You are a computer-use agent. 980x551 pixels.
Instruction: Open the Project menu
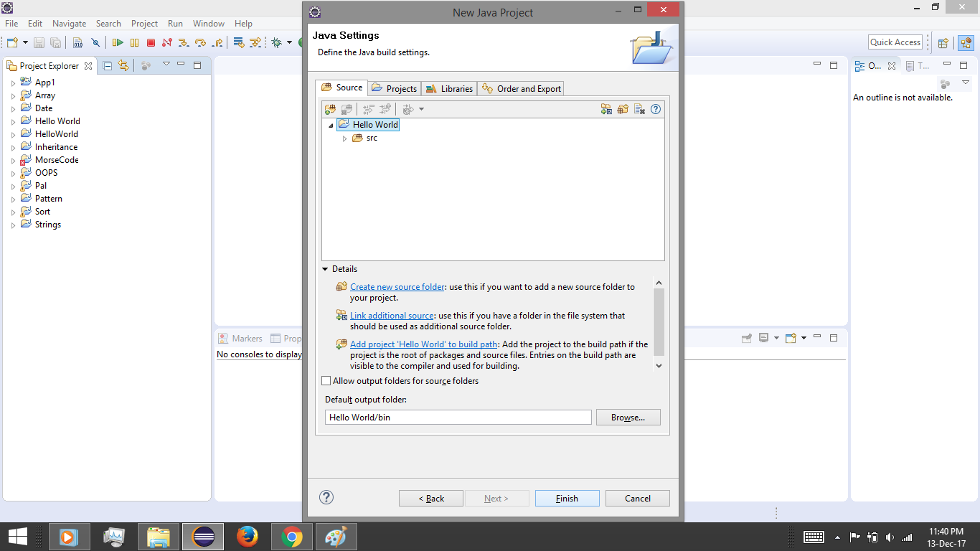point(144,23)
